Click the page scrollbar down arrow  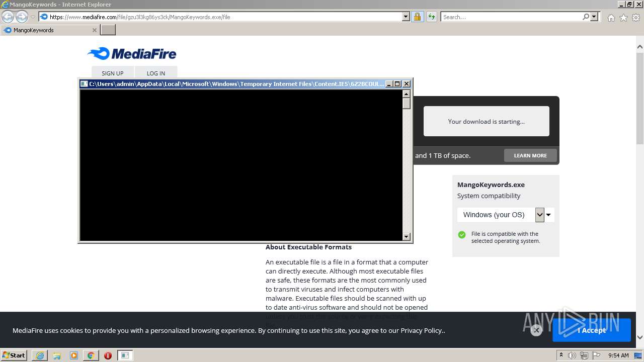(x=639, y=337)
